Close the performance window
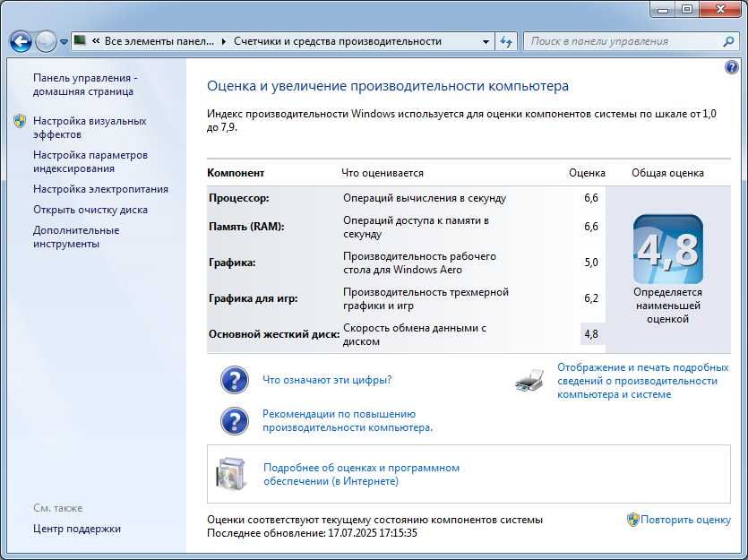Viewport: 748px width, 560px height. click(720, 10)
